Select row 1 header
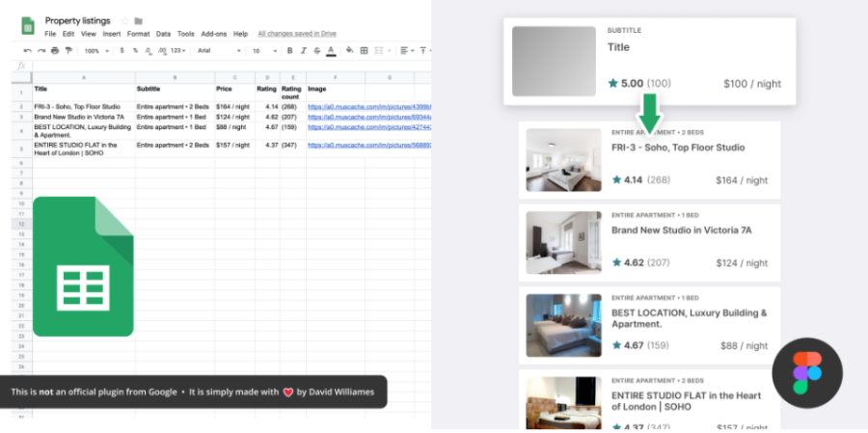The image size is (868, 433). click(x=21, y=93)
